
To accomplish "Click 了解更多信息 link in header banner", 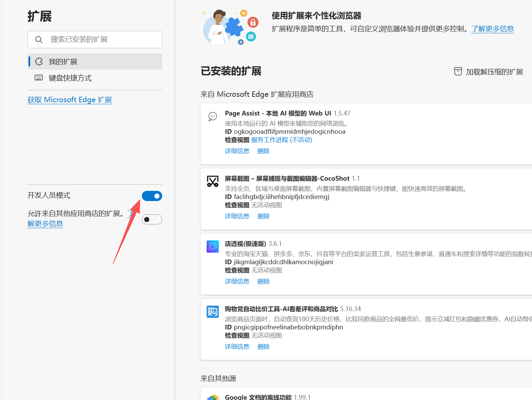I will pos(492,29).
